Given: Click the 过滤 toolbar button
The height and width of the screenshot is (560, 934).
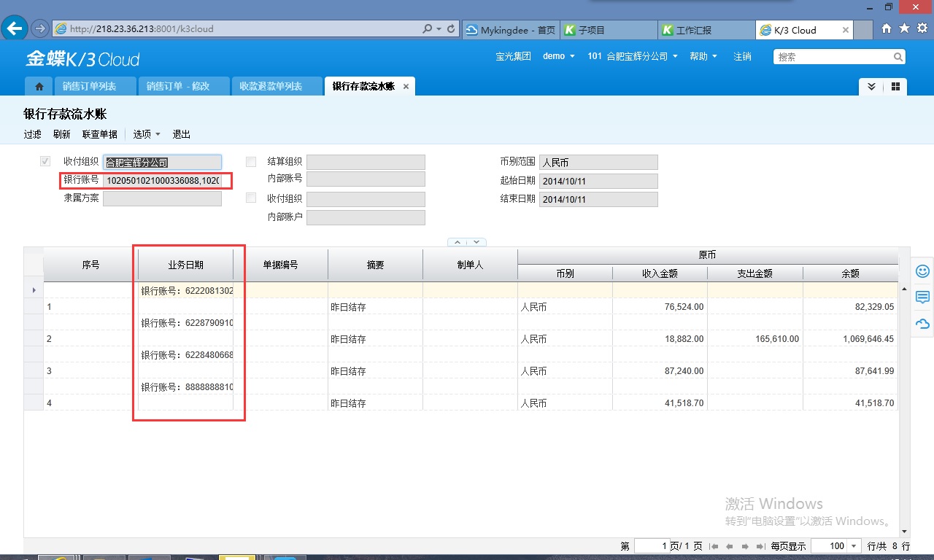Looking at the screenshot, I should click(x=32, y=134).
